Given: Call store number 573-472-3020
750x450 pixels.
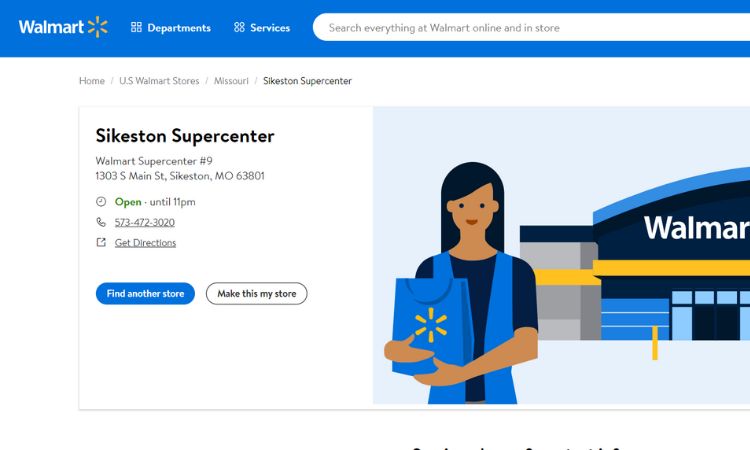Looking at the screenshot, I should [x=144, y=222].
